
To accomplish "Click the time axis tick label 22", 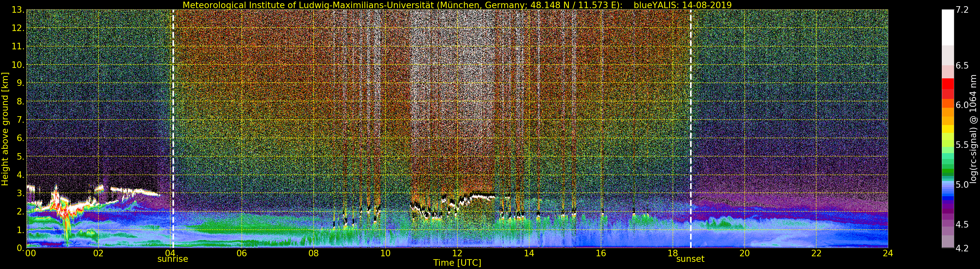I will pos(816,253).
